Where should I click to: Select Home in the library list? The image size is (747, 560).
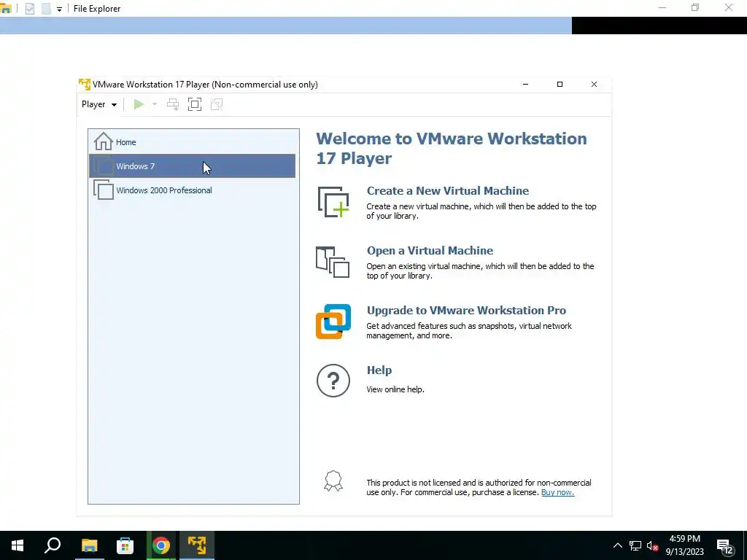(x=192, y=142)
